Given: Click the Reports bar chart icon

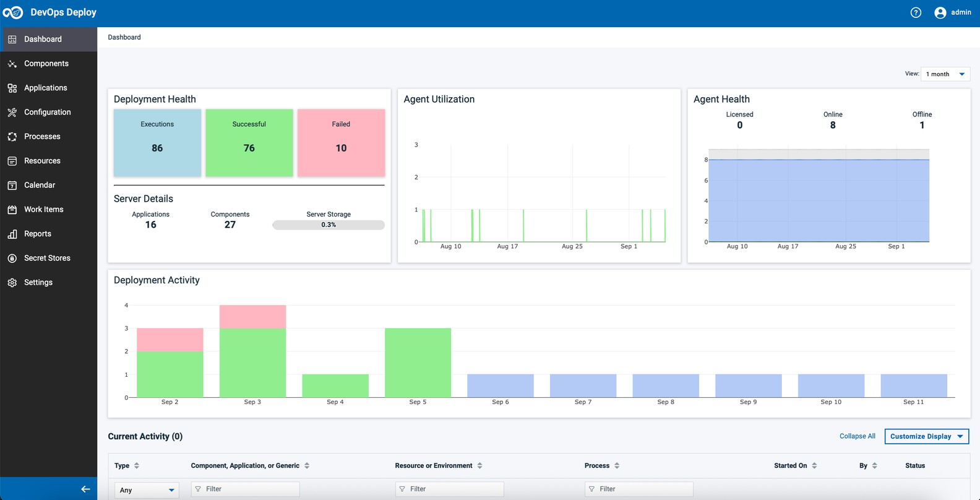Looking at the screenshot, I should pyautogui.click(x=12, y=234).
